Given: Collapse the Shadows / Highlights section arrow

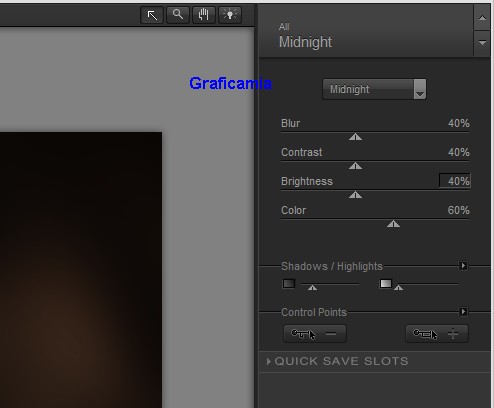Looking at the screenshot, I should point(463,266).
